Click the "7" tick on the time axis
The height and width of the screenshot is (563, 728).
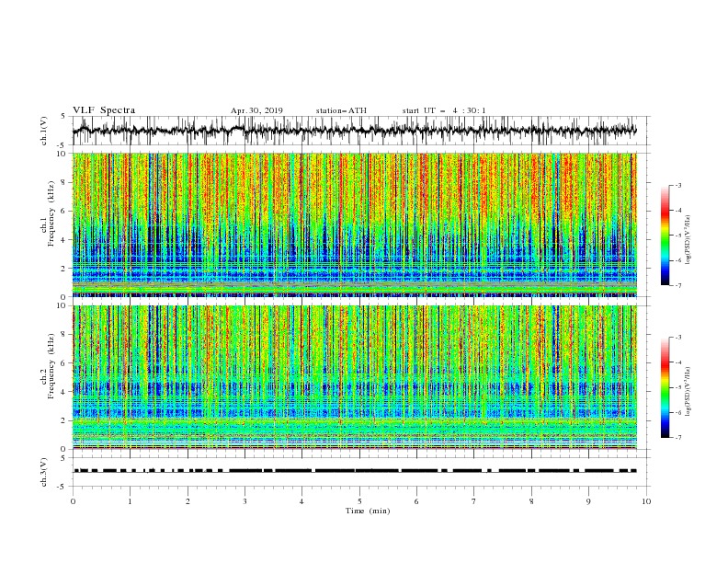pos(474,501)
